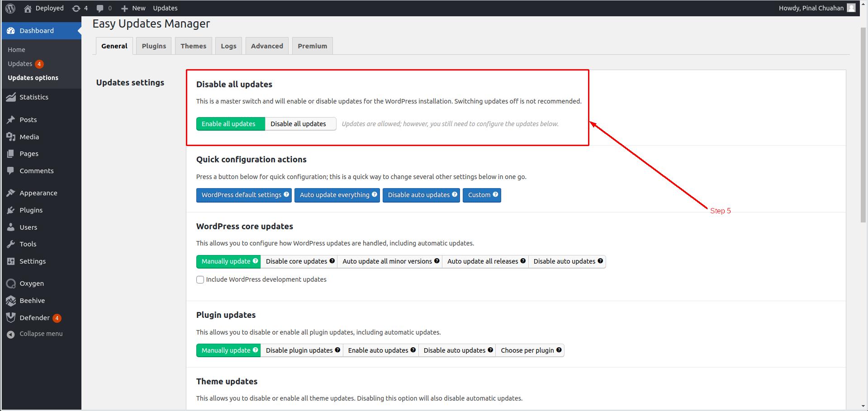Click Howdy, Pinal Chuahan account menu
Screen dimensions: 868x411
817,8
